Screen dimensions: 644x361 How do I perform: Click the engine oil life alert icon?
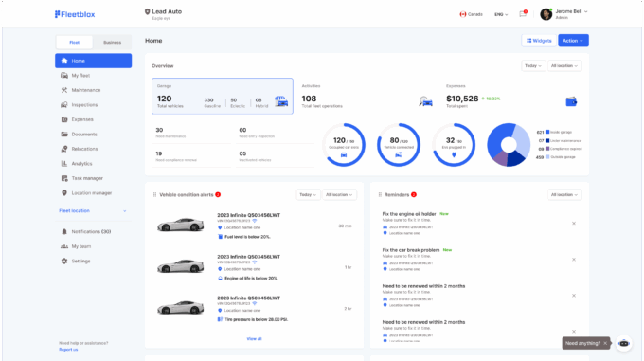[x=220, y=278]
